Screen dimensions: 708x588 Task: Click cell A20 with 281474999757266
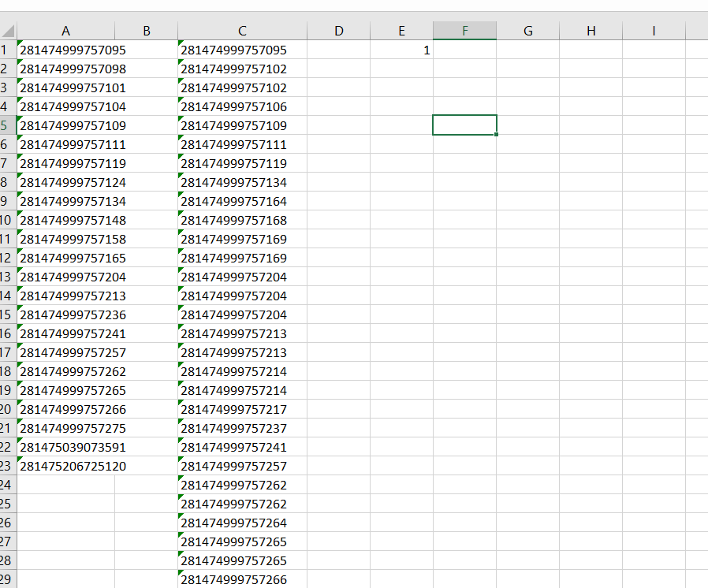pos(66,409)
